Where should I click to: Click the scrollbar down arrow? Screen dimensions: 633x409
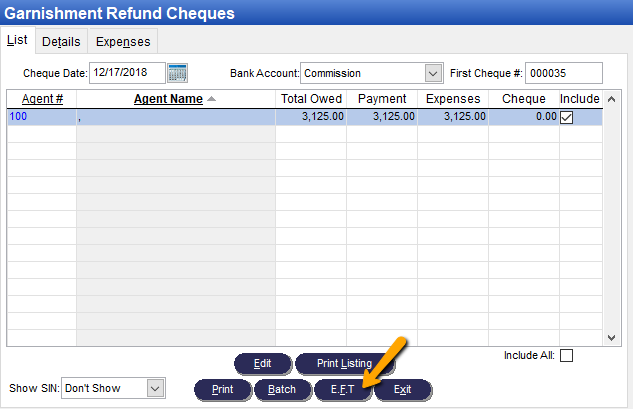[x=611, y=338]
